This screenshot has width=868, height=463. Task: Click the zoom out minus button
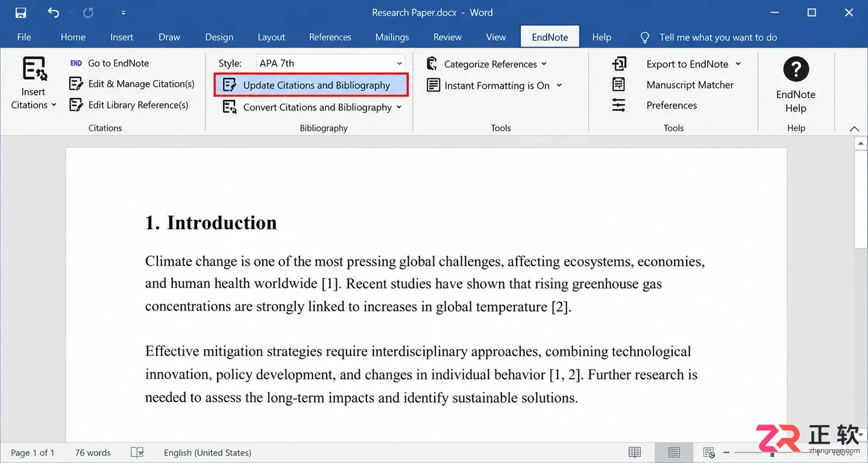click(x=726, y=452)
